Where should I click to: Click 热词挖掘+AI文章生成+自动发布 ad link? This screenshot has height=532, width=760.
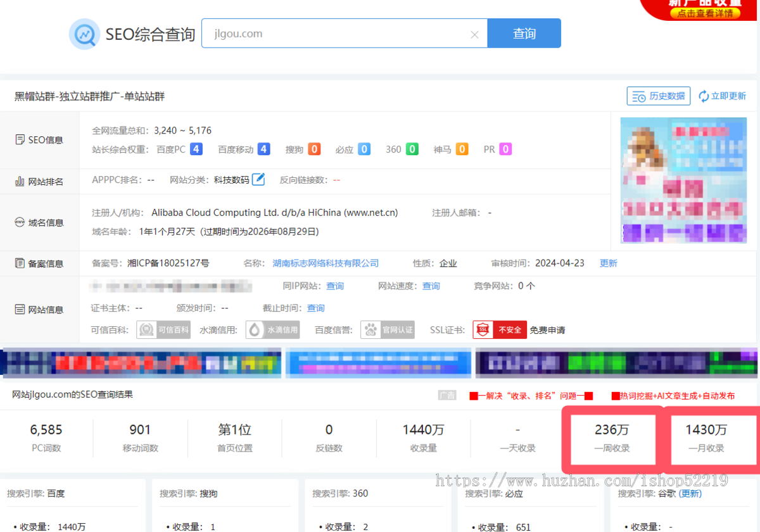click(x=673, y=396)
